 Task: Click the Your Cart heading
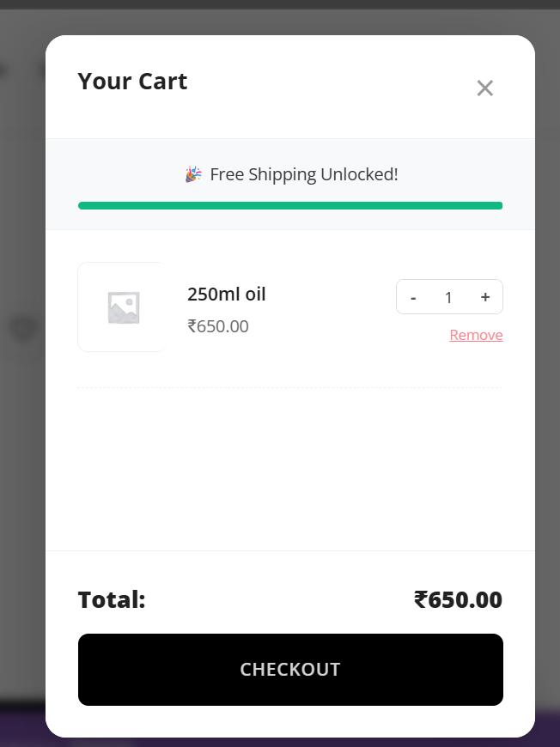(x=132, y=82)
